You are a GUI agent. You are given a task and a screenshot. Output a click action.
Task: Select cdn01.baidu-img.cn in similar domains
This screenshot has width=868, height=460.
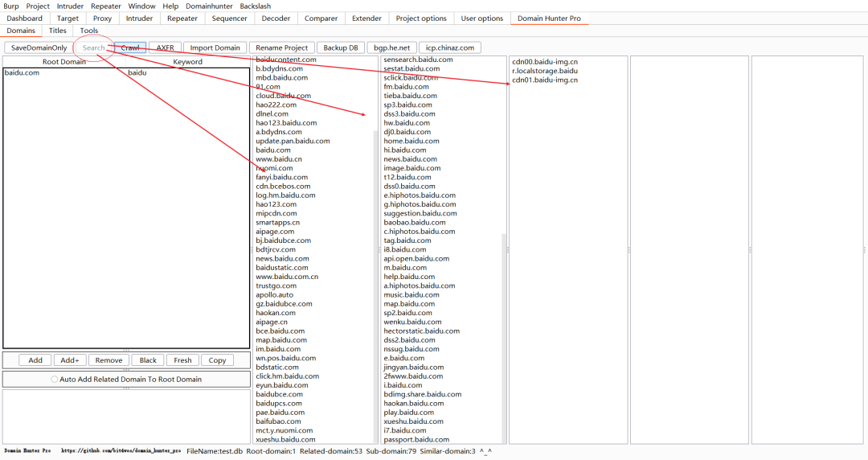(x=545, y=80)
